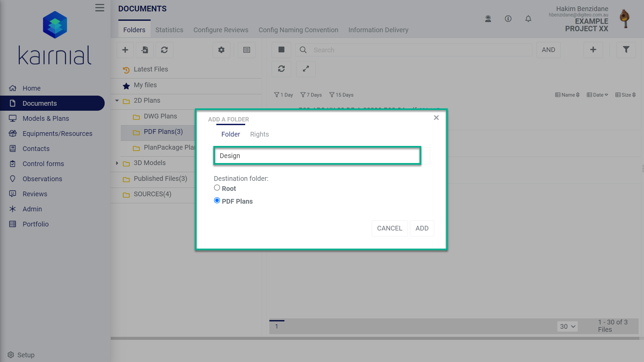
Task: Click the ADD button in the dialog
Action: pyautogui.click(x=422, y=228)
